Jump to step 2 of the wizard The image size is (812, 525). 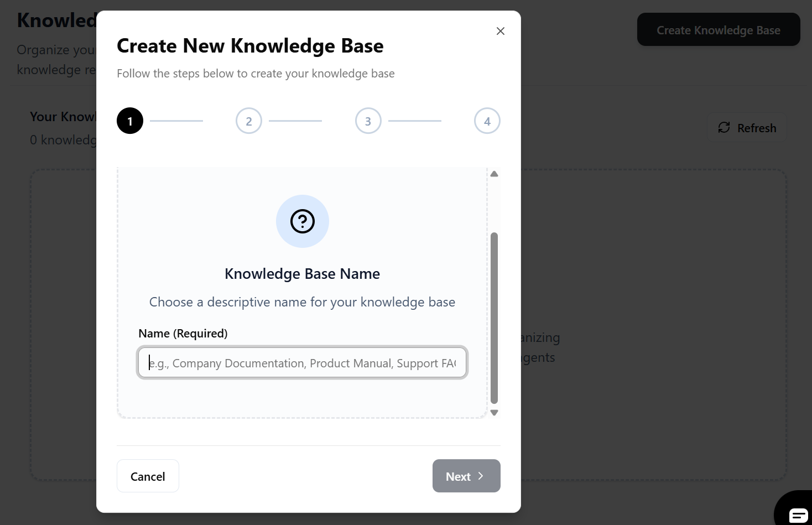[248, 121]
